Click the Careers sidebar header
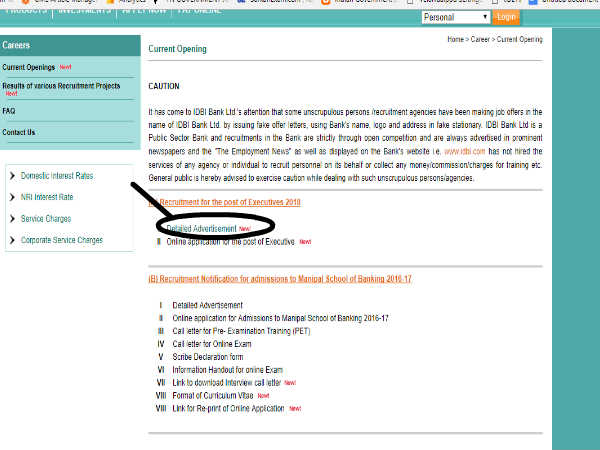 [x=70, y=45]
